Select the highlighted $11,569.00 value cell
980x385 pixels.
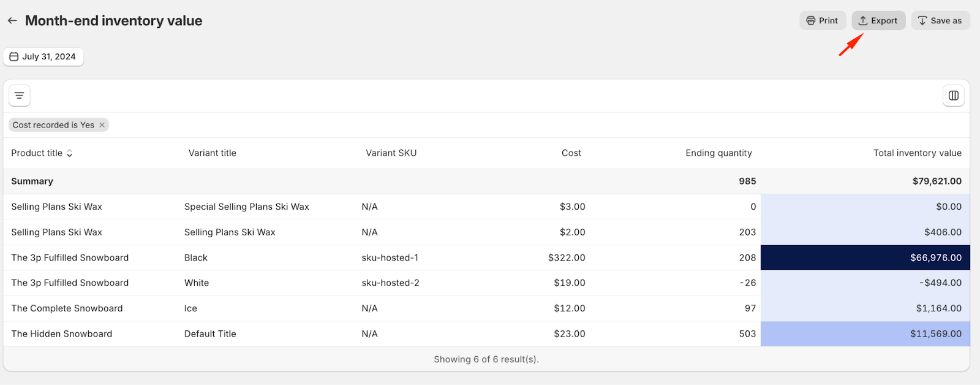click(x=865, y=334)
